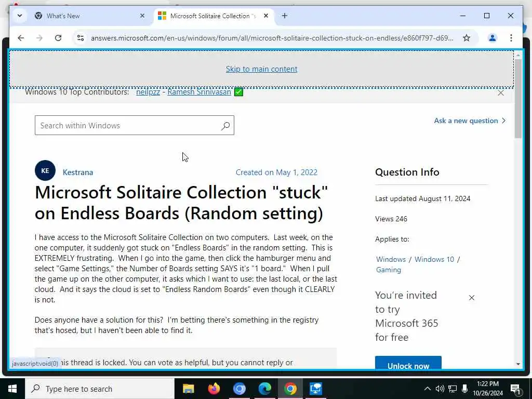Open the taskbar clock and date
This screenshot has height=399, width=532.
point(488,389)
